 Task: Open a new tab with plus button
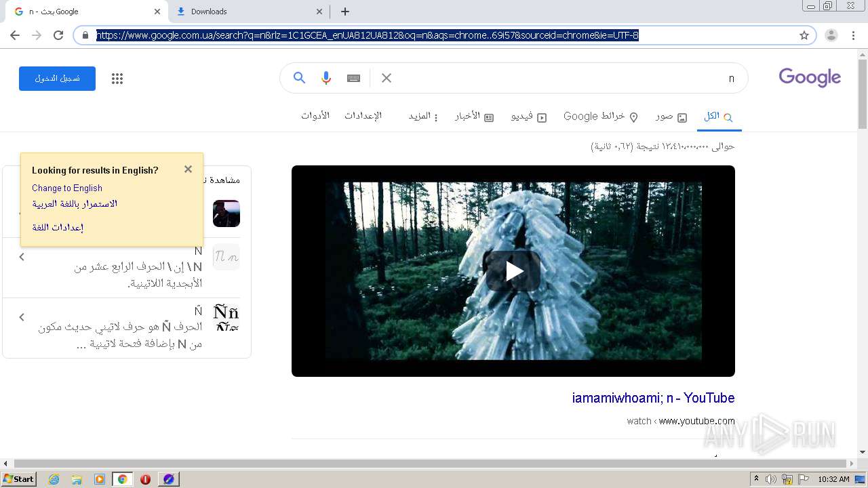pyautogui.click(x=345, y=12)
